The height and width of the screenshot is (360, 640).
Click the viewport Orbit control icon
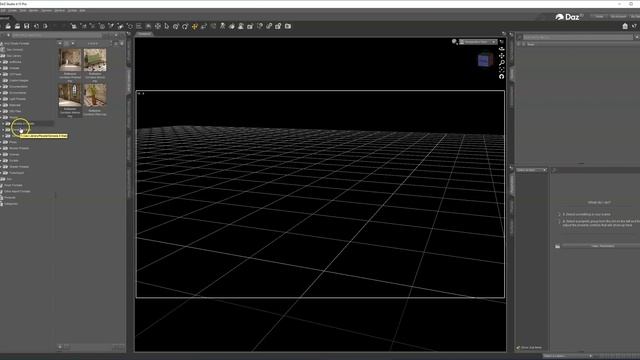pyautogui.click(x=502, y=49)
